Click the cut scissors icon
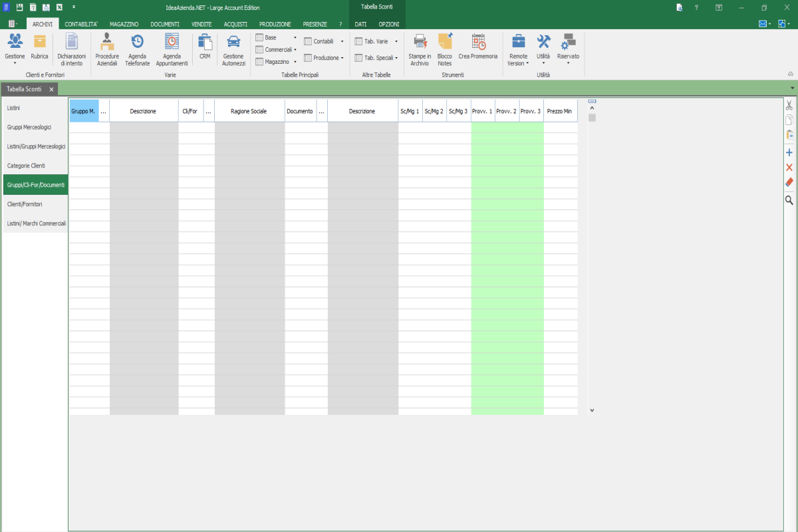The width and height of the screenshot is (798, 532). pos(789,105)
